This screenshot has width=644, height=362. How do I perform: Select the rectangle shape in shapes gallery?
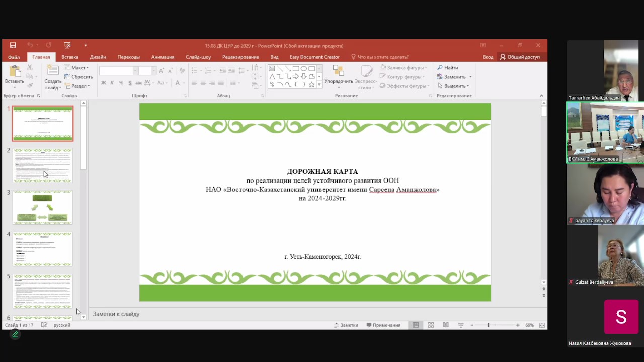(x=296, y=69)
